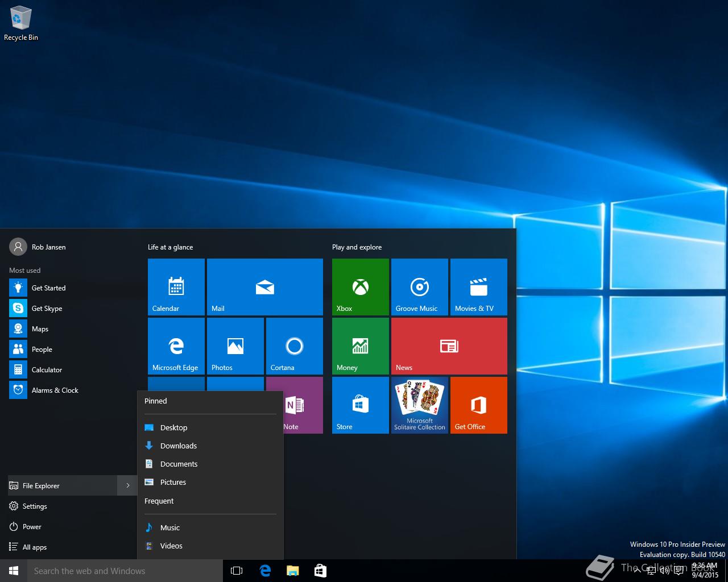Viewport: 728px width, 582px height.
Task: Open the OneNote tile
Action: coord(303,405)
